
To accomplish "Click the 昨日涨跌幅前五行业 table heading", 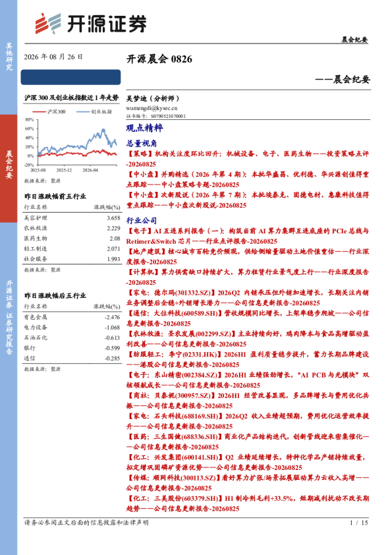I will pyautogui.click(x=55, y=196).
